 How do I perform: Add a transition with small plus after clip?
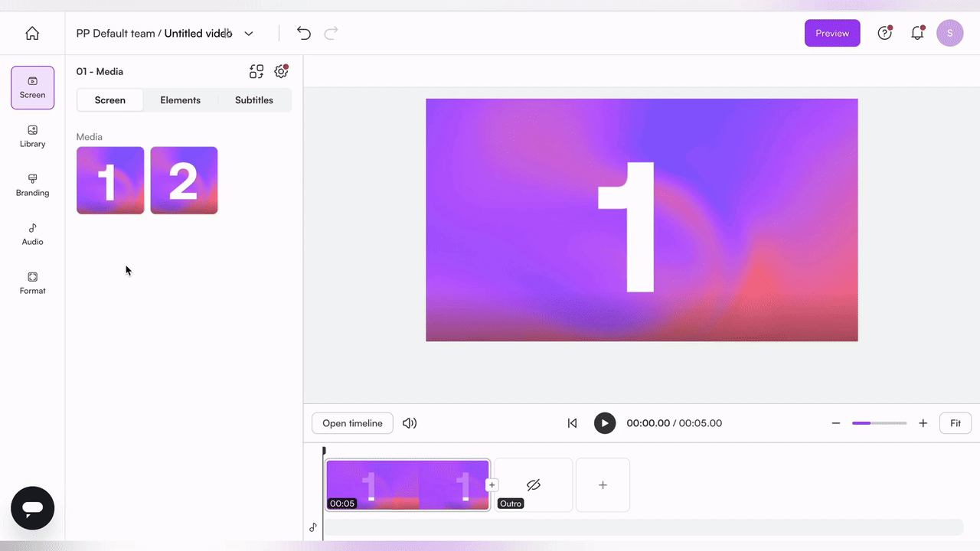[492, 484]
